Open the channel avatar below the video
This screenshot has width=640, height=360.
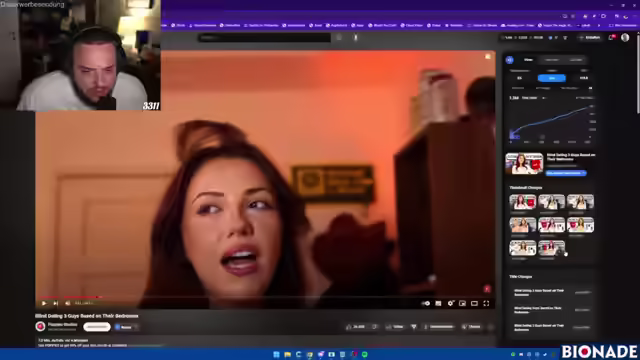point(40,326)
